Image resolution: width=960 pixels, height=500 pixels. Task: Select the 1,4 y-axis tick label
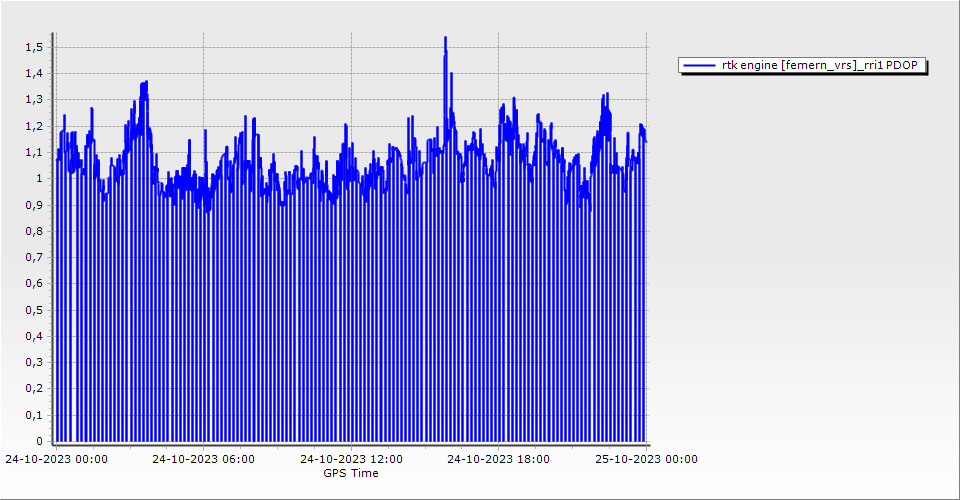tap(34, 73)
